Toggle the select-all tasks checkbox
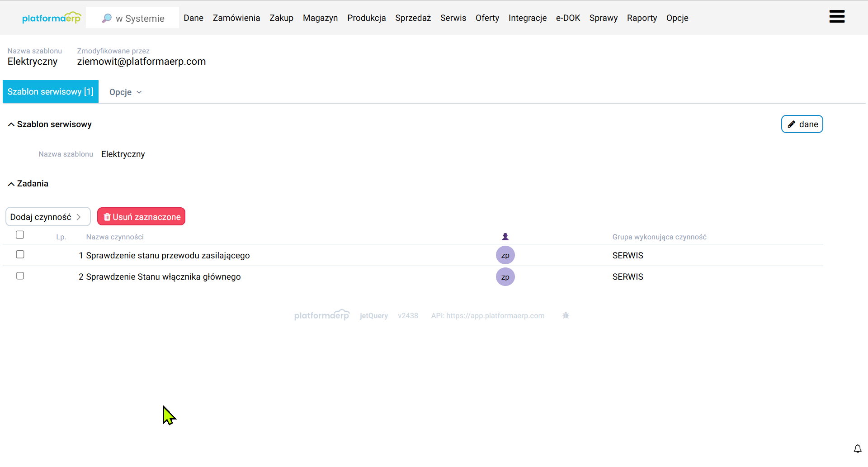The width and height of the screenshot is (868, 467). 20,235
